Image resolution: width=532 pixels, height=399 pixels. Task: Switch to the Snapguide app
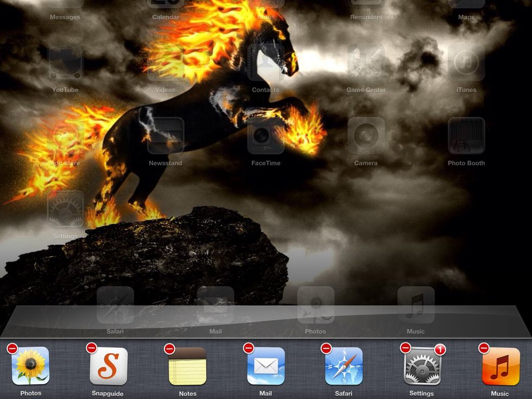coord(109,366)
